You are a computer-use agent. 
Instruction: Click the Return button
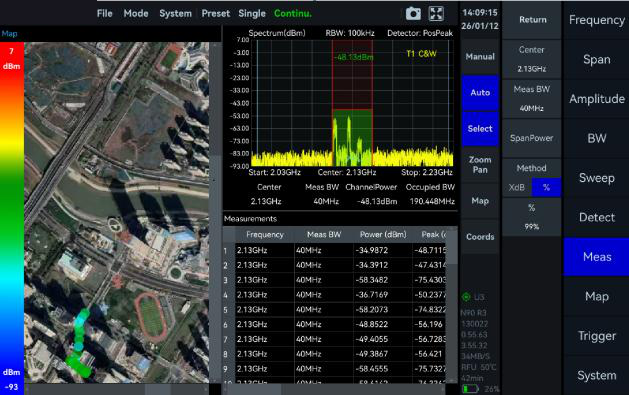(532, 20)
